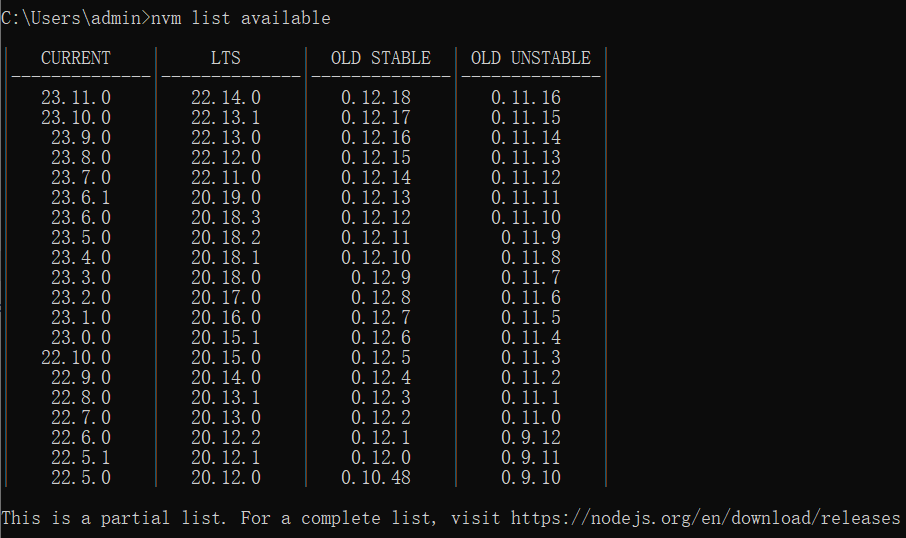
Task: Click LTS version 20.19.0
Action: click(x=226, y=198)
